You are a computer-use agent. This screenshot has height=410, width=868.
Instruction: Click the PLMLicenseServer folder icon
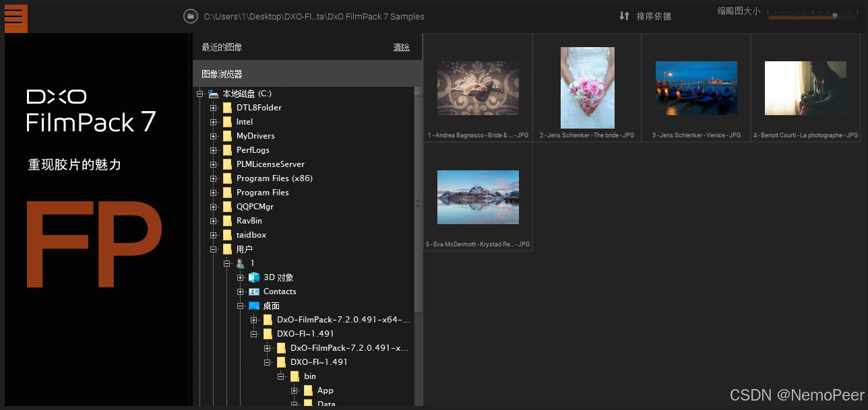227,164
